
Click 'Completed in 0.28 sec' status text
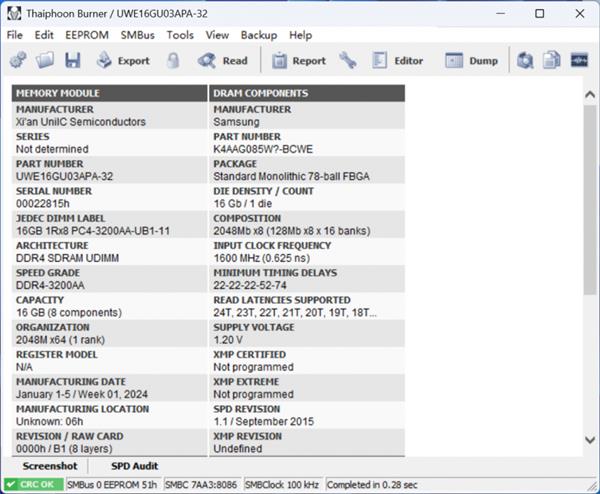pyautogui.click(x=372, y=485)
